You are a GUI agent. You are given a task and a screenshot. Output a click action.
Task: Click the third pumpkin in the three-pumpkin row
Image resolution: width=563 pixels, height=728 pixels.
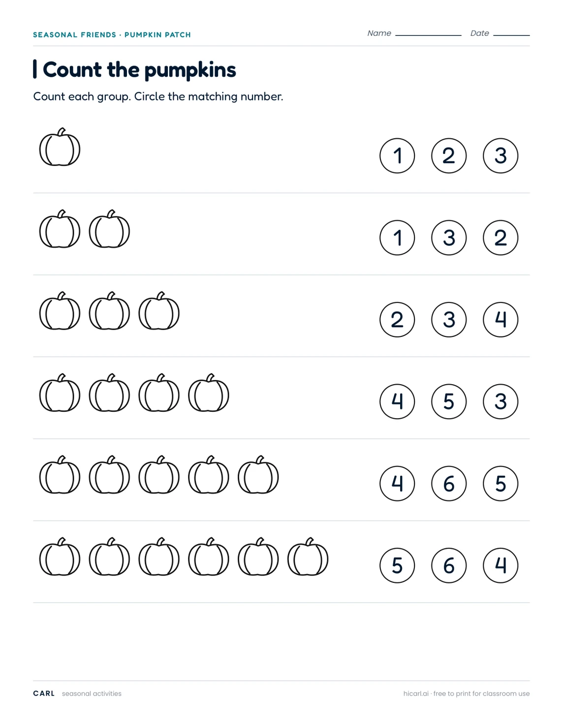pos(159,311)
